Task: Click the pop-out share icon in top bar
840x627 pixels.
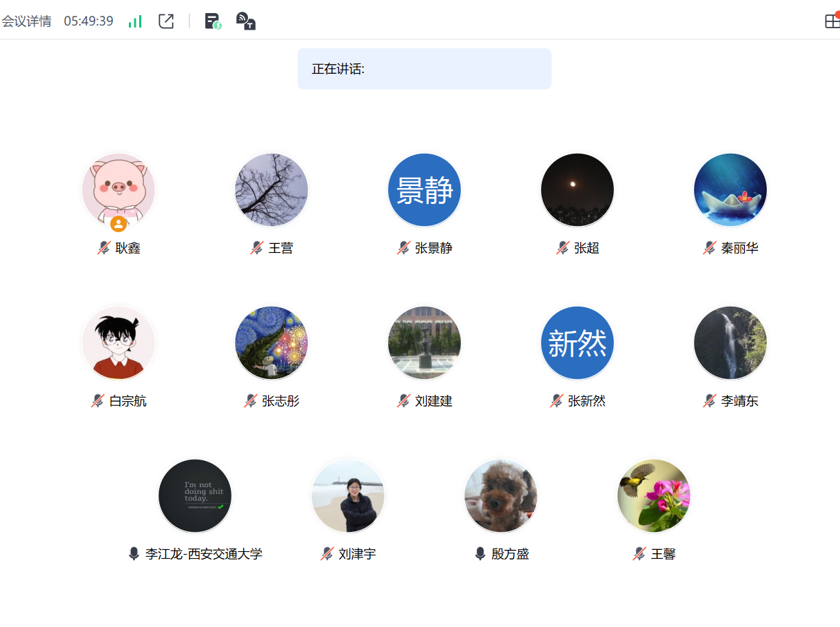Action: pos(166,21)
